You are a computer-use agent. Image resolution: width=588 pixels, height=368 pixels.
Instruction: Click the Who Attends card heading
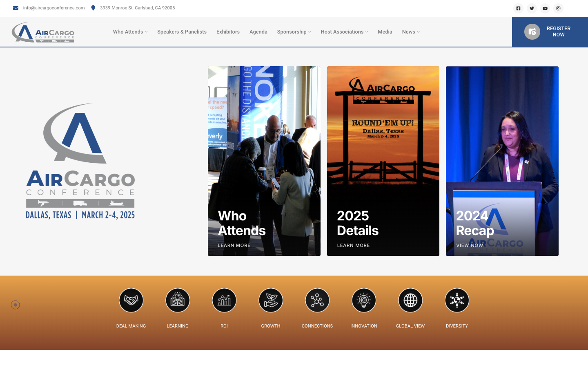pos(242,223)
